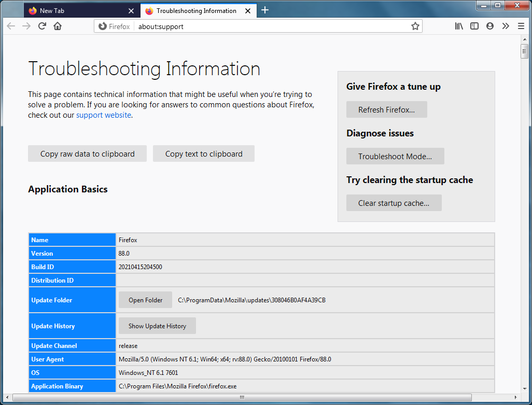Viewport: 532px width, 405px height.
Task: Toggle the sidebar icon
Action: coord(474,26)
